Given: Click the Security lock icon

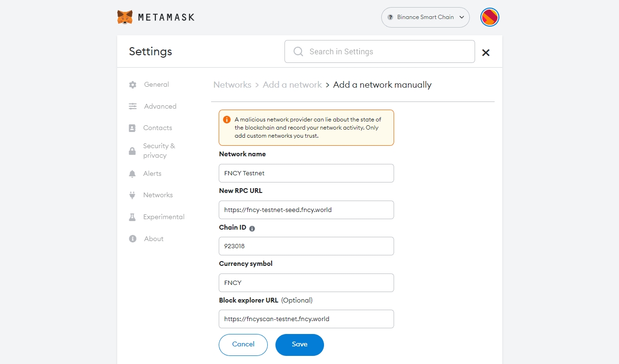Looking at the screenshot, I should pos(132,151).
